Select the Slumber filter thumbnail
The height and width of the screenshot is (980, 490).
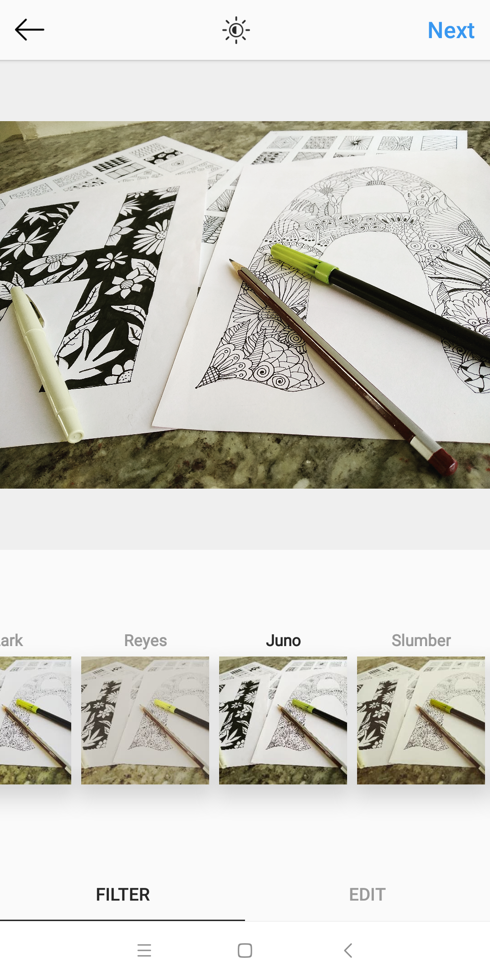click(421, 720)
